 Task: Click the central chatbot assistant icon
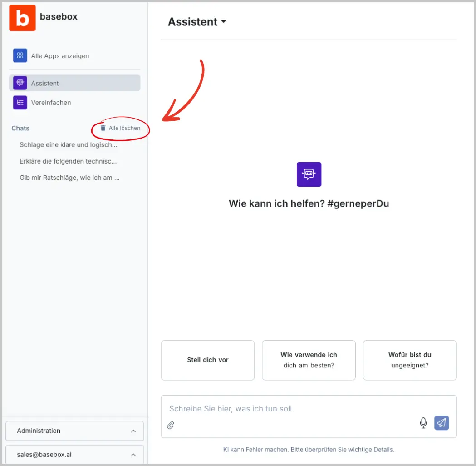309,174
